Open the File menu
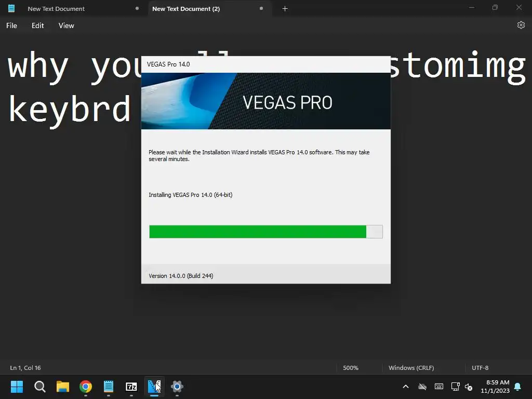 (x=11, y=26)
